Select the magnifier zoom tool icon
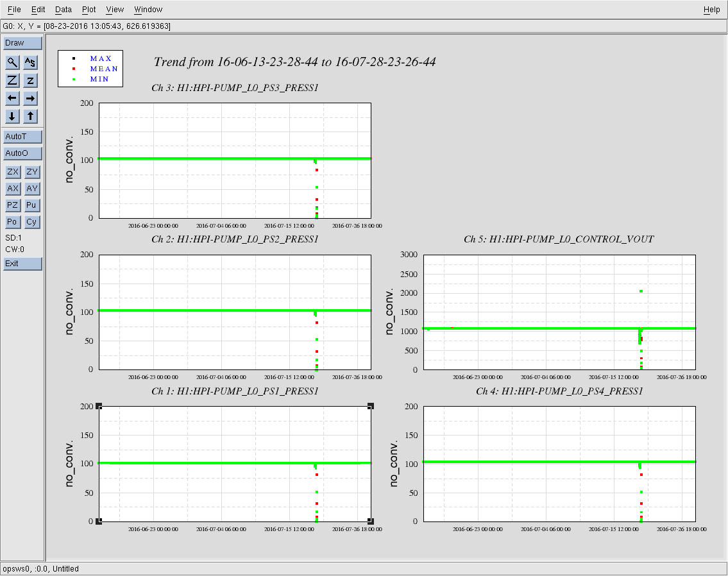728x576 pixels. (13, 62)
